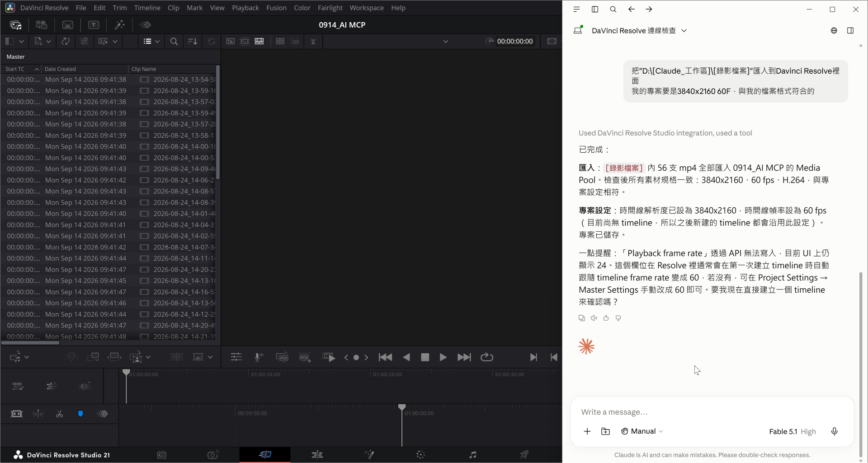Open the Manual mode dropdown in Claude

point(642,431)
